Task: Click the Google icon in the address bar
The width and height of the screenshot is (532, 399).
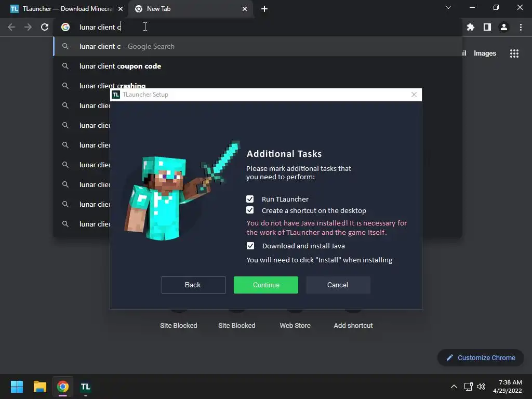Action: 65,27
